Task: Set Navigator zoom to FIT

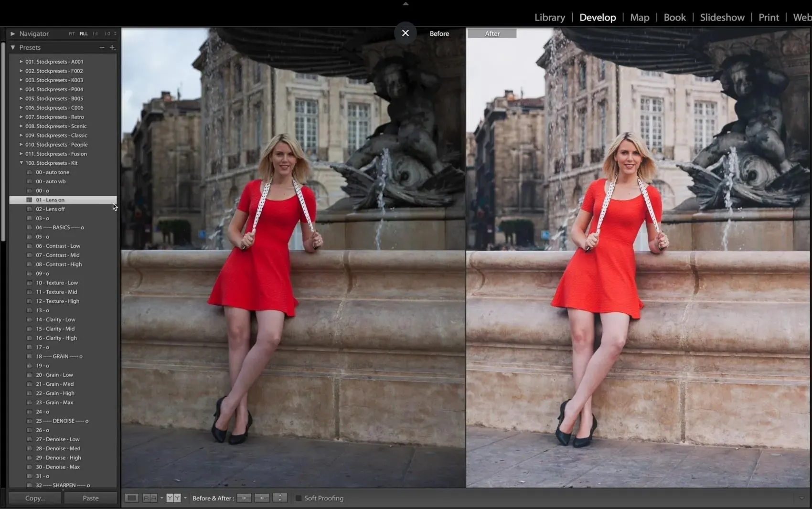Action: coord(72,34)
